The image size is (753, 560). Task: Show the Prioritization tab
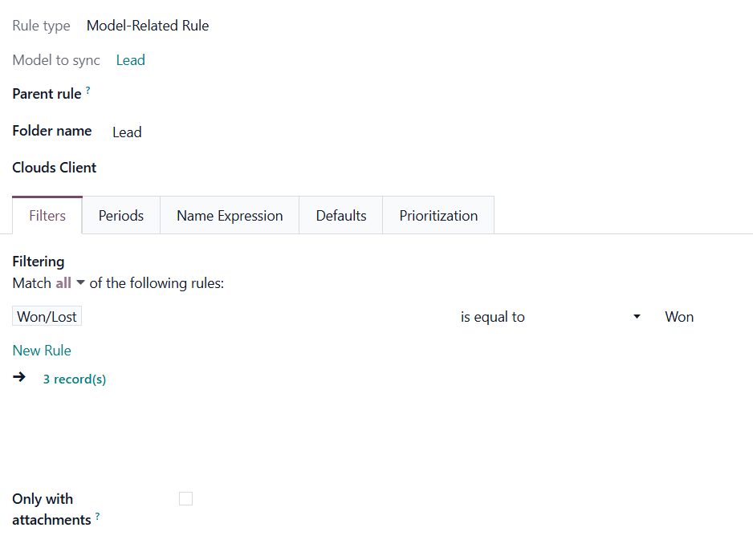click(x=438, y=216)
